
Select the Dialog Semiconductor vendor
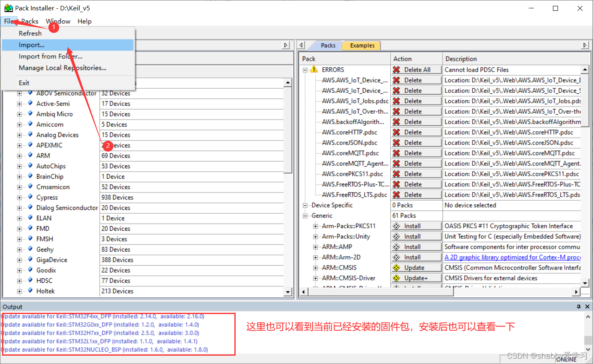(67, 208)
